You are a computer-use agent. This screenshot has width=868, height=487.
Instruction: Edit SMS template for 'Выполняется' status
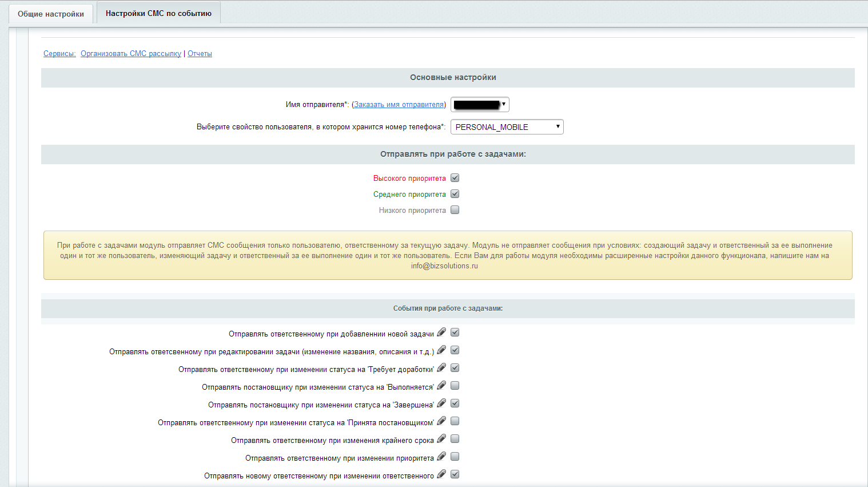coord(441,386)
